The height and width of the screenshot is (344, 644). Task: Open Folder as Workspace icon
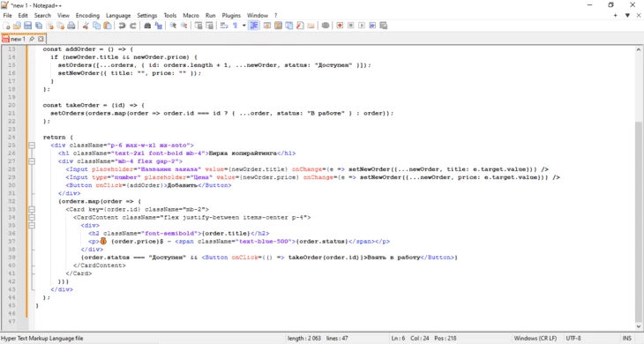[311, 26]
